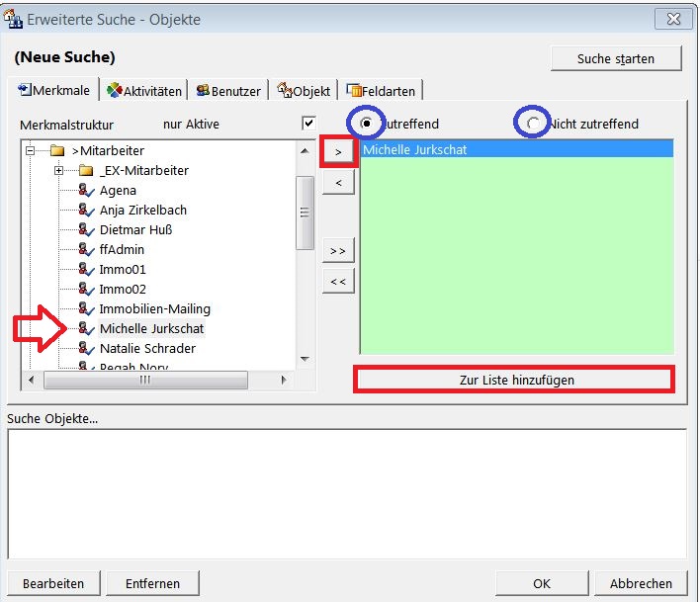The image size is (700, 602).
Task: Expand the _EX-Mitarbeiter folder node
Action: pyautogui.click(x=58, y=171)
